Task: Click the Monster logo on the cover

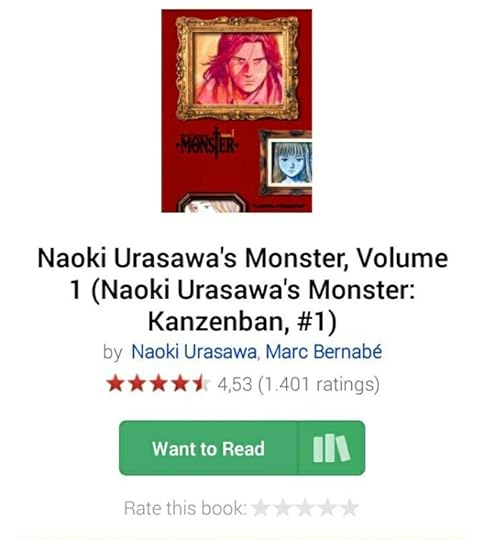Action: [x=206, y=144]
